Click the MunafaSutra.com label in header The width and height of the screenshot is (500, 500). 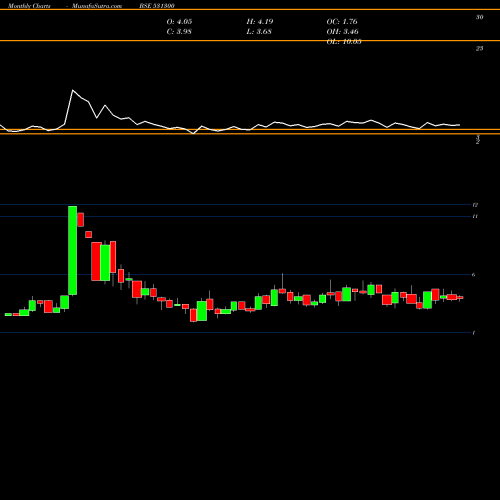point(97,6)
